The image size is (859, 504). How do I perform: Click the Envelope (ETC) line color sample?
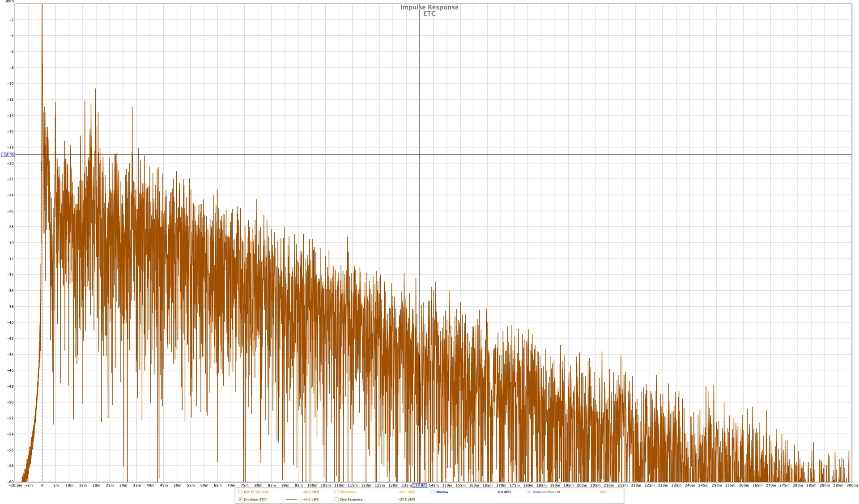(291, 500)
